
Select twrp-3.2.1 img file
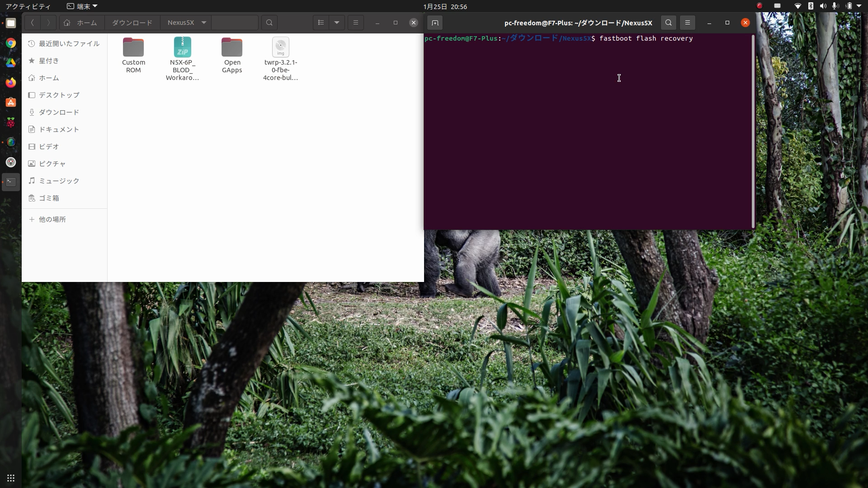point(280,59)
